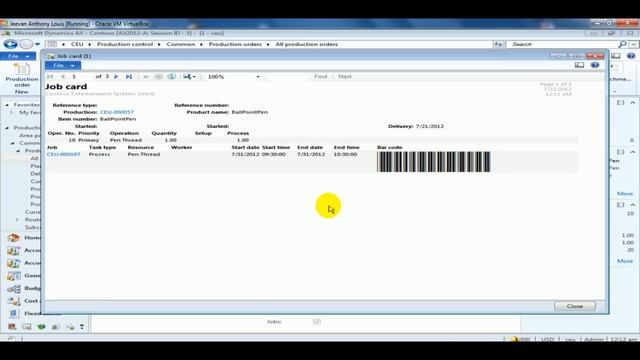This screenshot has height=360, width=640.
Task: Click the address bar refresh icon
Action: coord(498,44)
